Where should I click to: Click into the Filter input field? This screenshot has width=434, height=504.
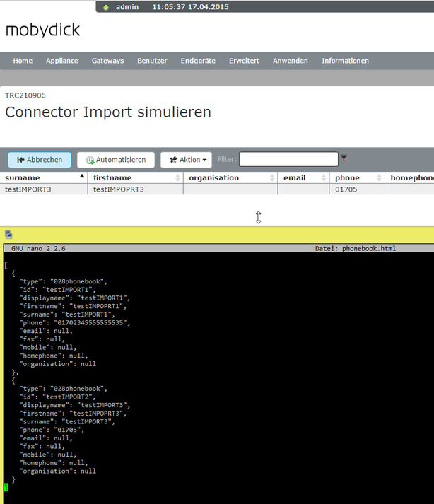point(288,159)
